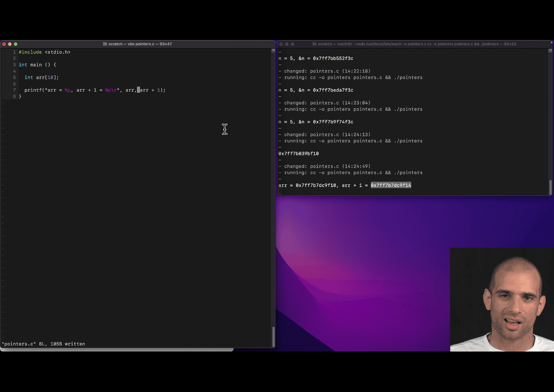Viewport: 554px width, 392px height.
Task: Click the folder icon in vim window title
Action: point(105,44)
